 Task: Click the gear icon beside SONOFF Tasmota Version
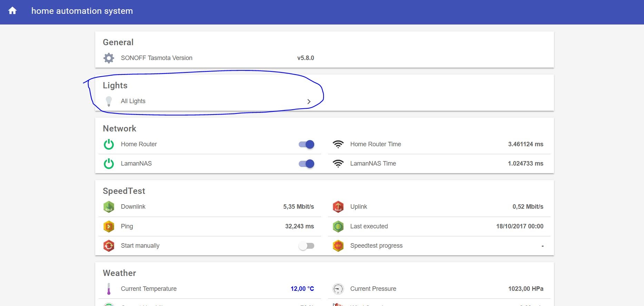(109, 58)
